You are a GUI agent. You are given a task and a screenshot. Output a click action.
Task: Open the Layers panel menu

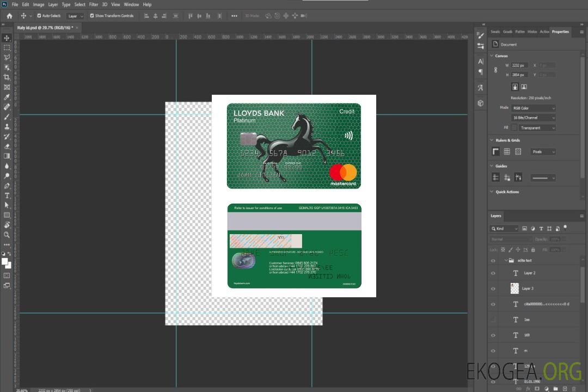(581, 216)
